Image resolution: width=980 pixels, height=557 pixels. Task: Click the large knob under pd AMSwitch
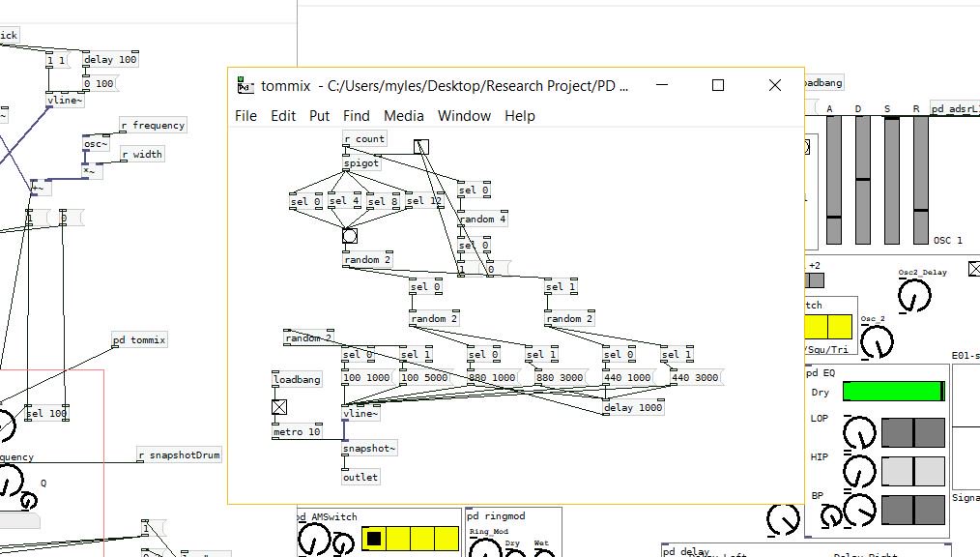tap(314, 540)
